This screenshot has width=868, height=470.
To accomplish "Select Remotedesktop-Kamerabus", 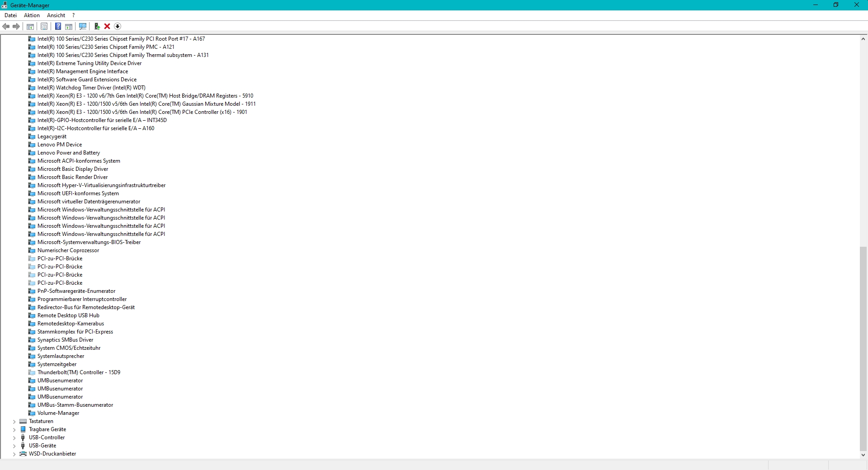I will click(x=71, y=324).
